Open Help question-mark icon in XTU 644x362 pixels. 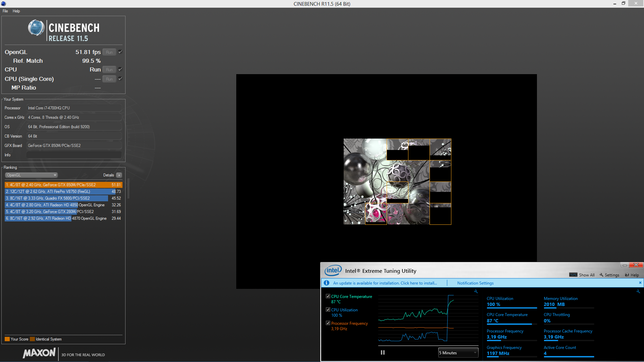click(627, 275)
